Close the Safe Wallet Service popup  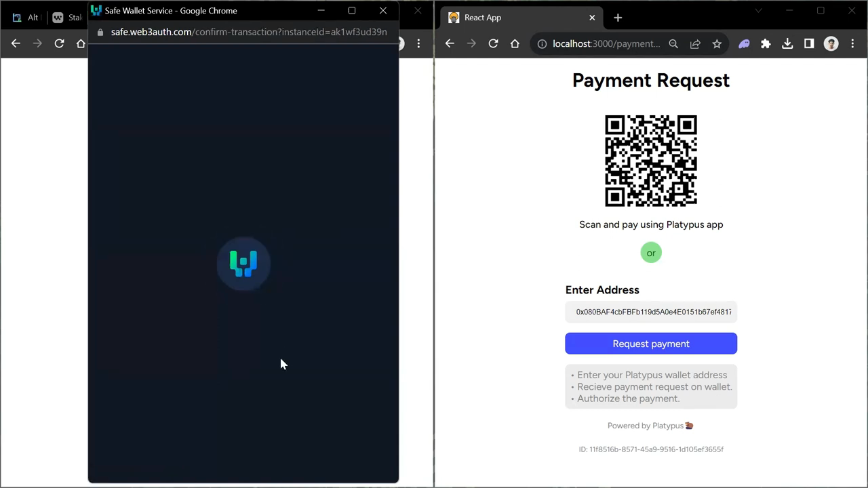pyautogui.click(x=383, y=10)
